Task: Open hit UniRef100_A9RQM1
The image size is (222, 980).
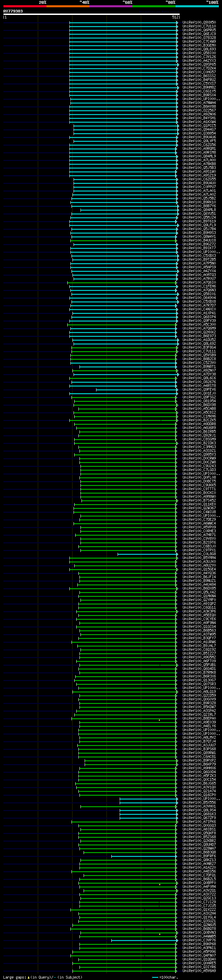Action: 199,149
